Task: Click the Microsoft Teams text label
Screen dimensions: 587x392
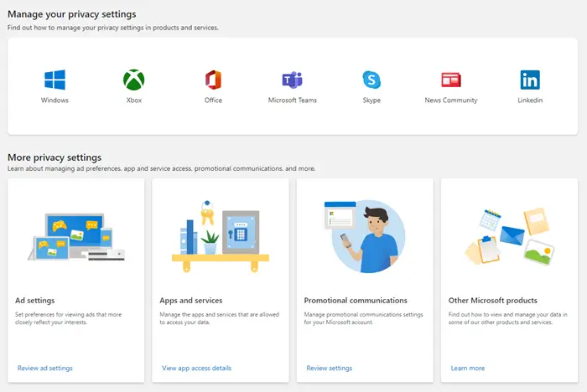Action: click(x=293, y=101)
